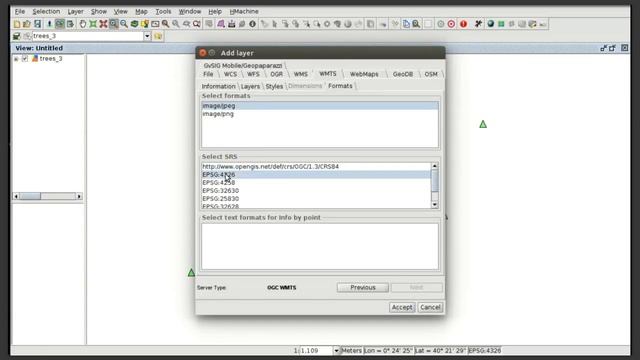Click the black crossed tools icon
The width and height of the screenshot is (640, 360).
pos(478,24)
